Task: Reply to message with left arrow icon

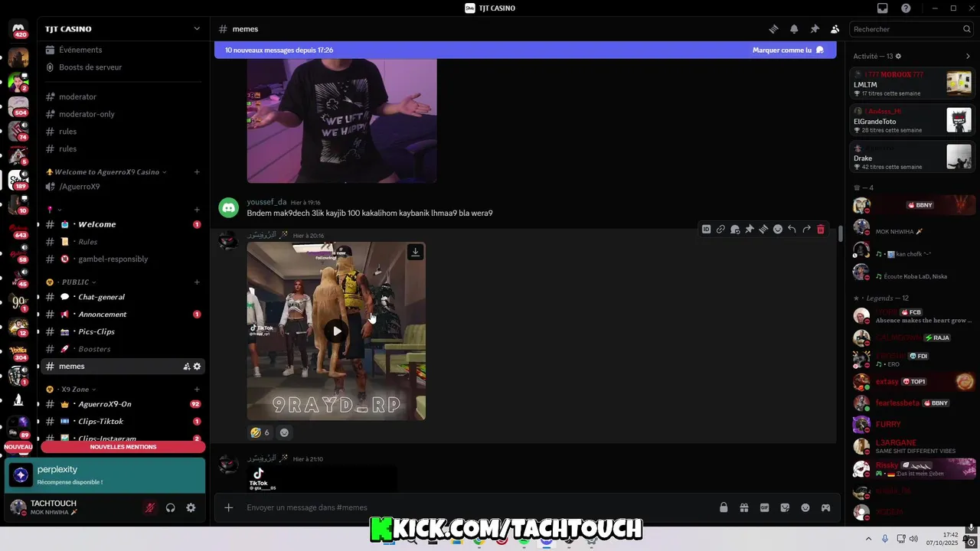Action: pyautogui.click(x=792, y=229)
